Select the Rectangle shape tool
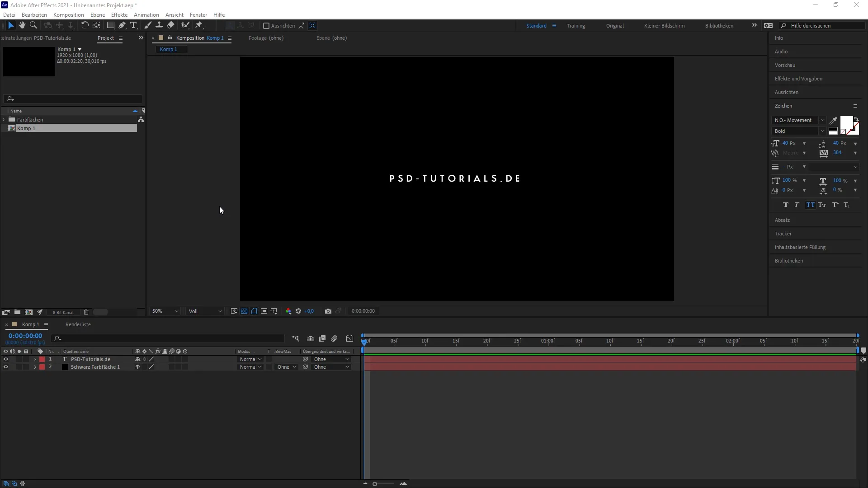Image resolution: width=868 pixels, height=488 pixels. tap(110, 25)
